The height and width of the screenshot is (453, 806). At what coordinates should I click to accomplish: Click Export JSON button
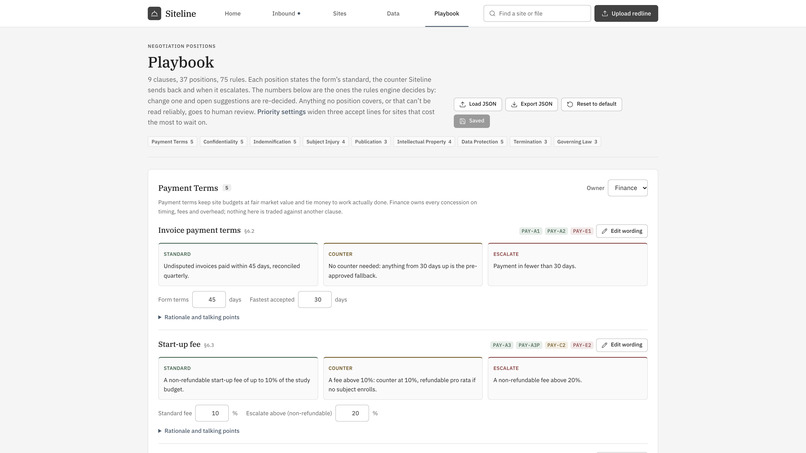pos(531,104)
